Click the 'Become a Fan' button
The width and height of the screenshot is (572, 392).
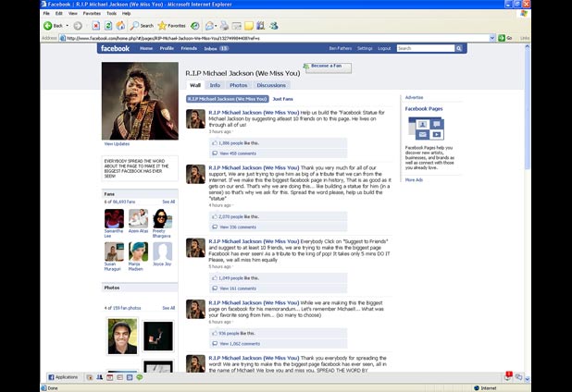329,67
